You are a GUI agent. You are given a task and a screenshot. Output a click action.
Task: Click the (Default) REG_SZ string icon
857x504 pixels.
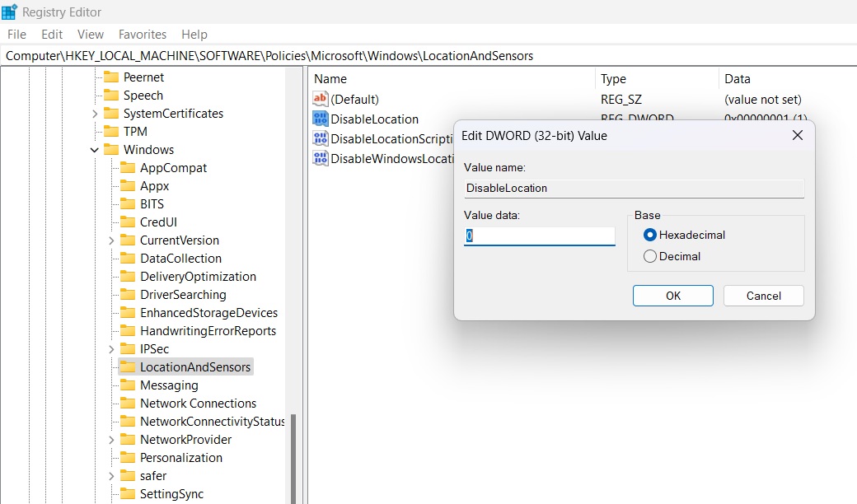318,99
